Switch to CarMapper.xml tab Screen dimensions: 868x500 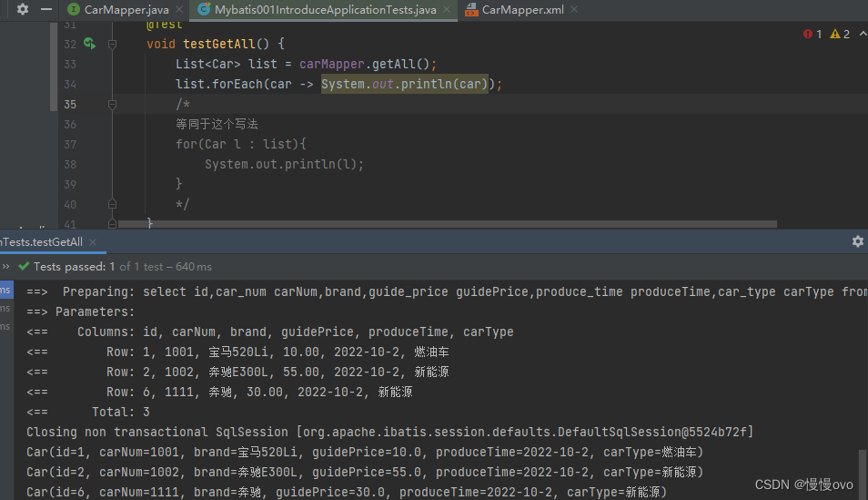tap(522, 10)
